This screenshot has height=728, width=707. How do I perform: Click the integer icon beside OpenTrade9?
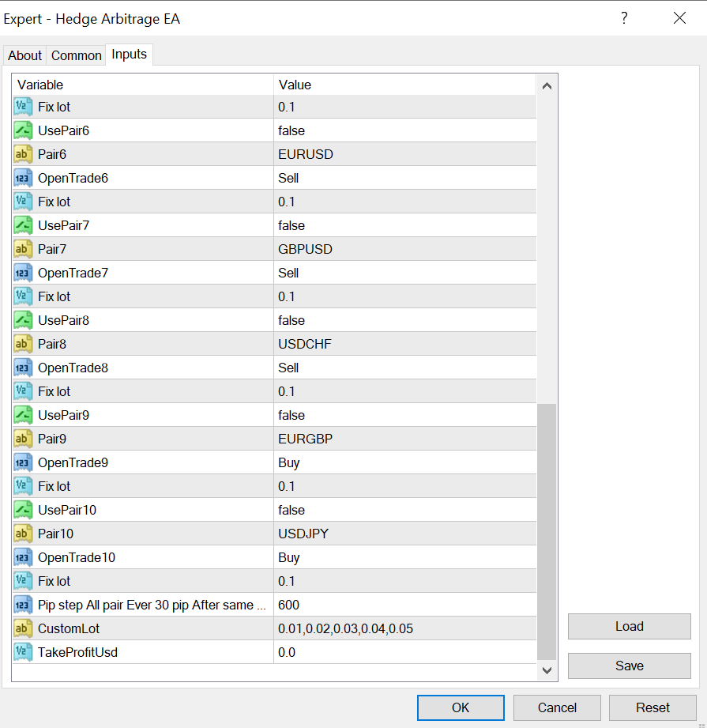[x=23, y=462]
